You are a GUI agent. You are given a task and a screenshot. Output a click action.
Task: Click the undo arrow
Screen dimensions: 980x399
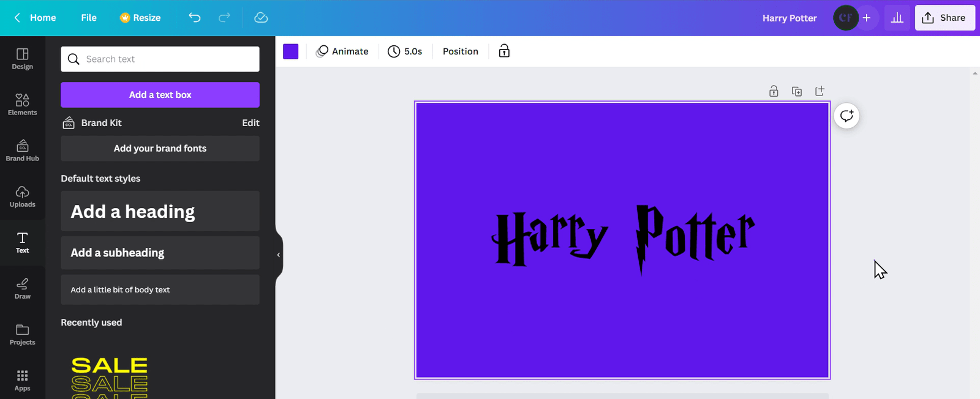(x=195, y=18)
